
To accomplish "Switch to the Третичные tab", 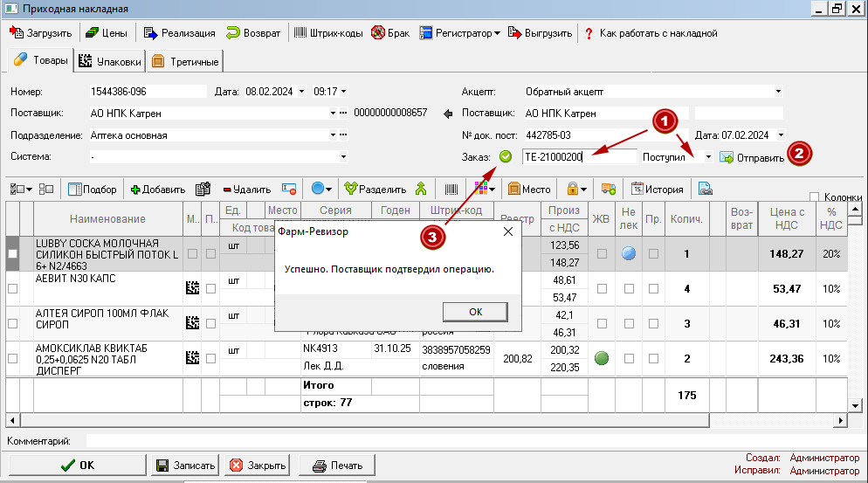I will coord(185,61).
